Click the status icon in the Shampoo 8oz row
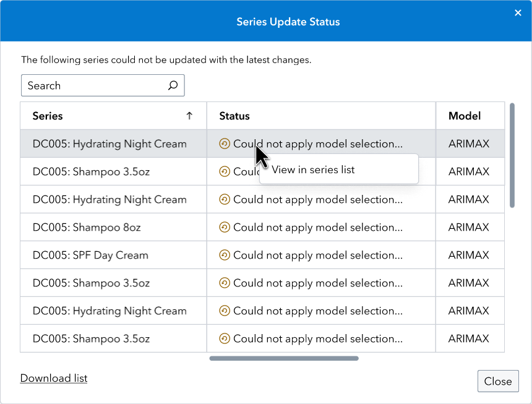532x404 pixels. coord(224,227)
